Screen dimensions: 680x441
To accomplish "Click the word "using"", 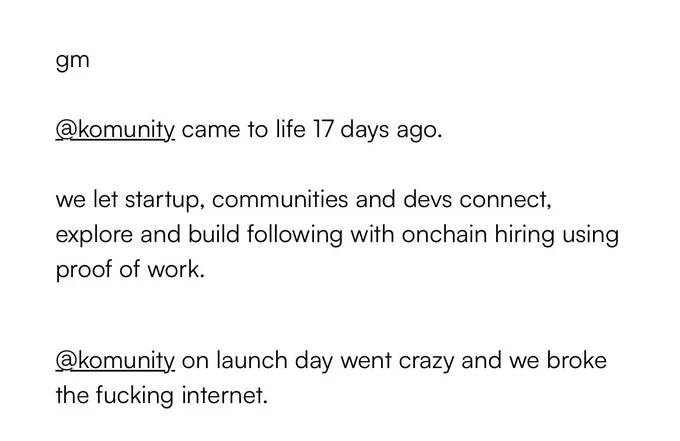I will click(x=590, y=235).
